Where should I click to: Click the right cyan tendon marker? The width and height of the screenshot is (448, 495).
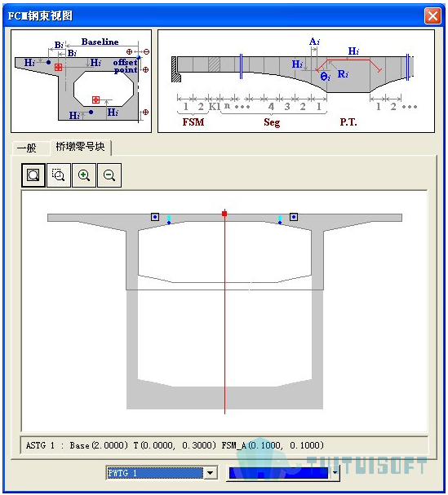pos(280,218)
